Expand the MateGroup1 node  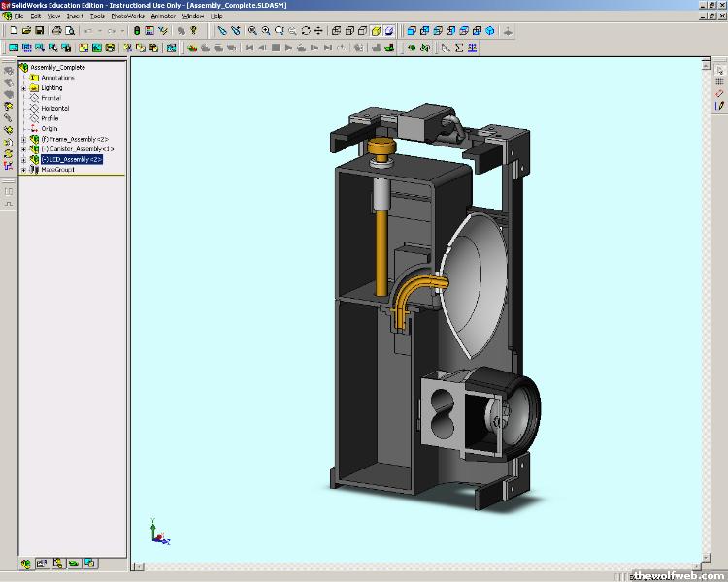click(x=24, y=170)
